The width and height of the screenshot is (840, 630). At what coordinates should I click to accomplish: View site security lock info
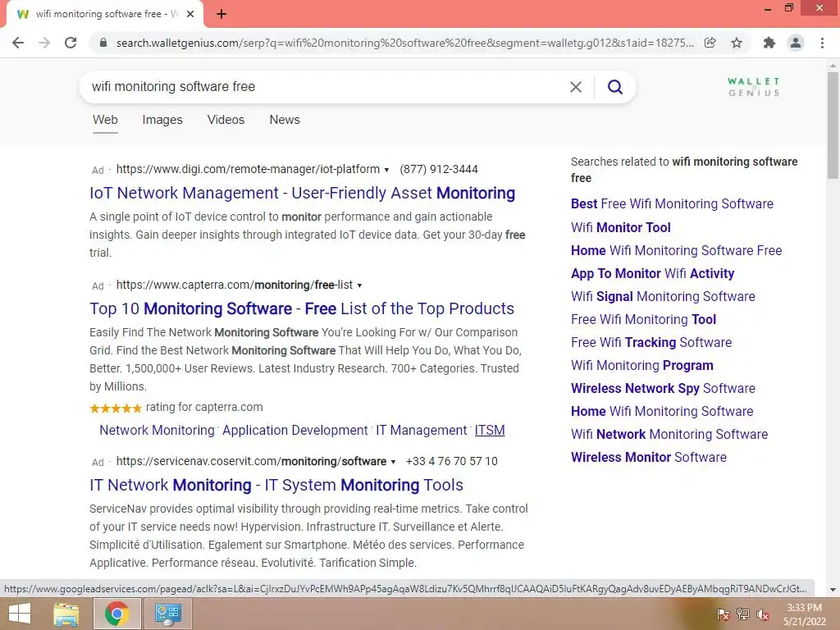pyautogui.click(x=103, y=43)
